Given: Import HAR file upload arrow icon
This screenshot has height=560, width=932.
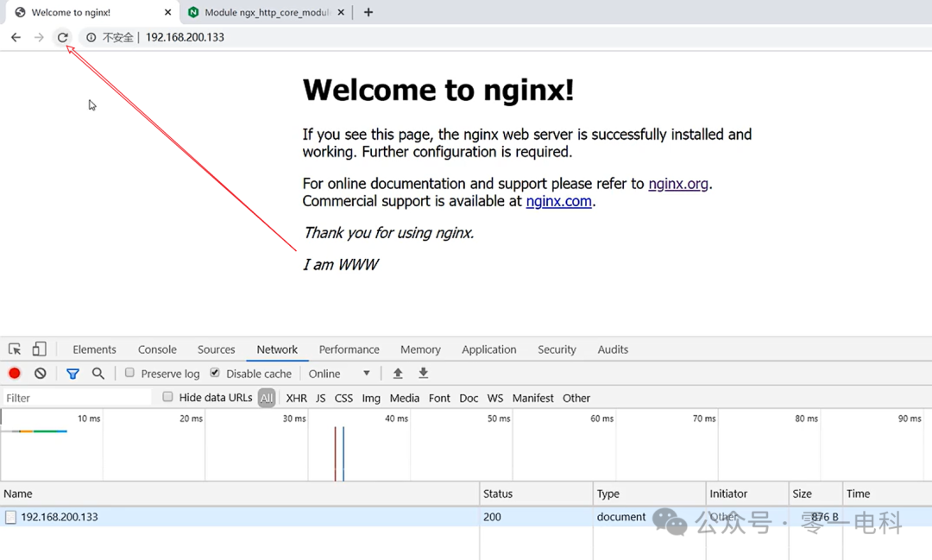Looking at the screenshot, I should coord(398,374).
